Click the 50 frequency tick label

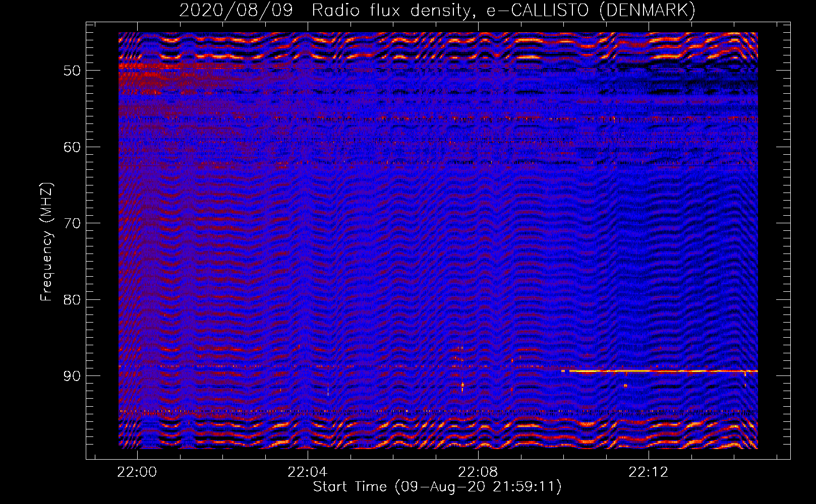[x=72, y=71]
